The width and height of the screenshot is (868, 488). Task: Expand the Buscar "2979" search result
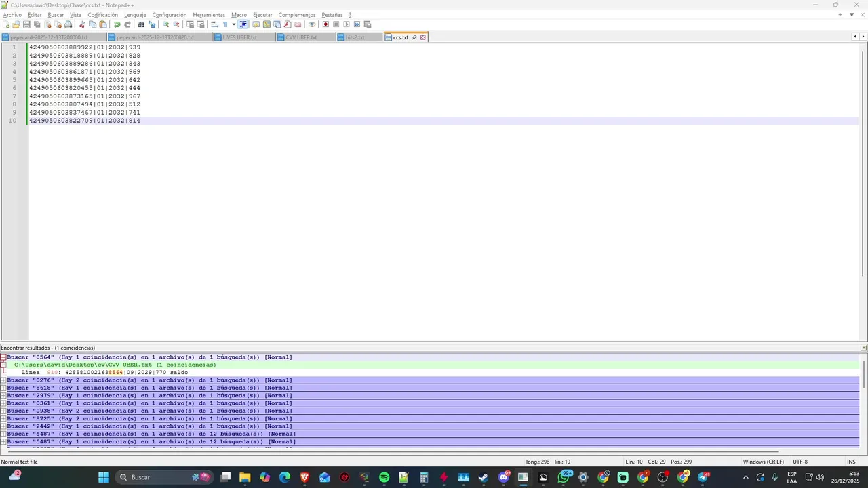3,396
